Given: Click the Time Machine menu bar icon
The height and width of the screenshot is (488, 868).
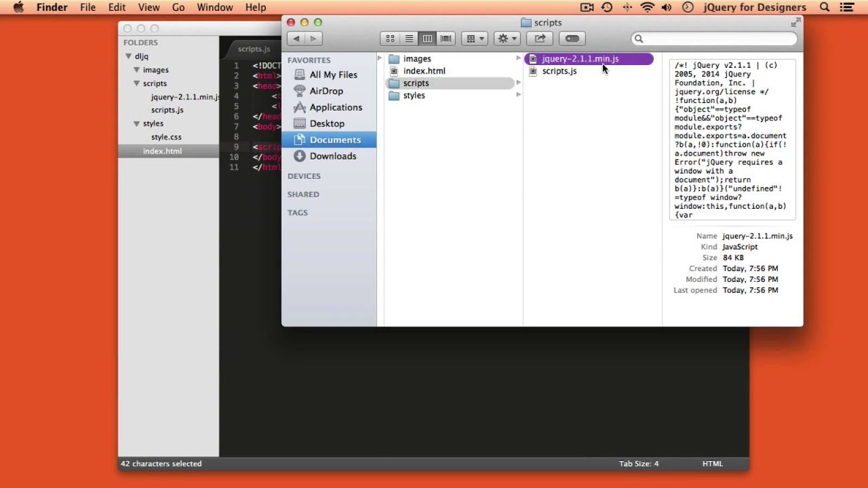Looking at the screenshot, I should pos(607,7).
